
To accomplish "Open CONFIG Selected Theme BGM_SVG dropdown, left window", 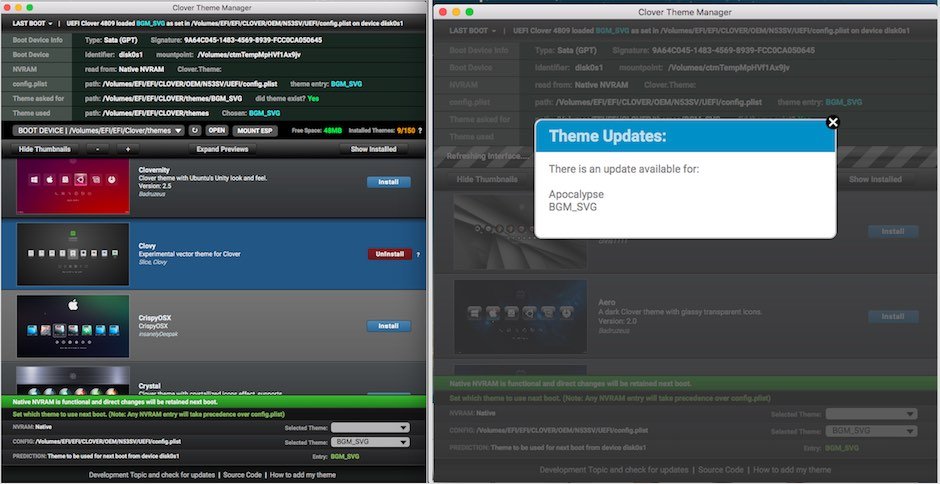I will click(x=370, y=442).
